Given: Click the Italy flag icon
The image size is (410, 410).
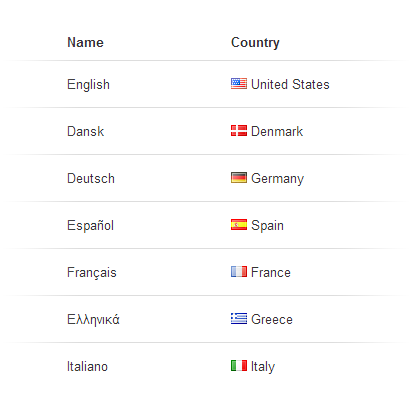Looking at the screenshot, I should (x=239, y=366).
